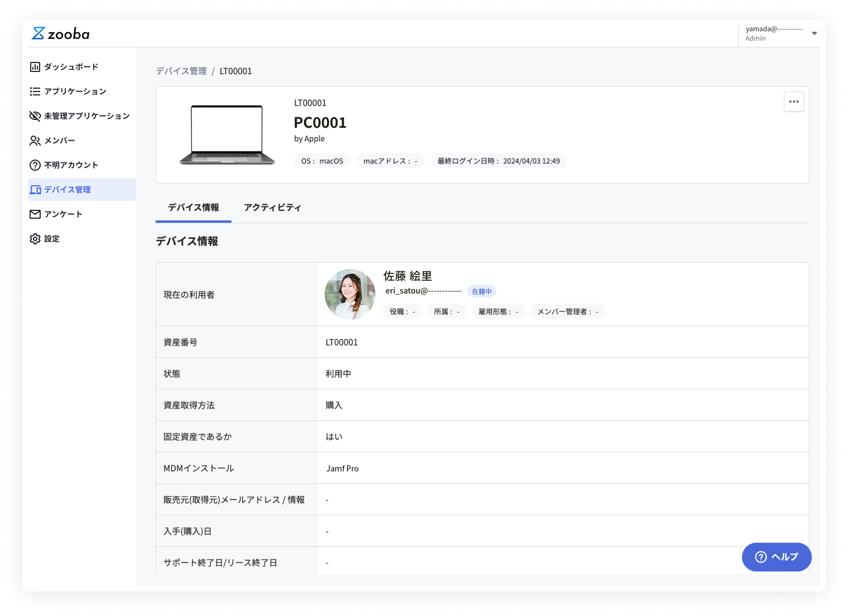Click the laptop device image
Viewport: 848px width, 616px height.
click(x=227, y=134)
